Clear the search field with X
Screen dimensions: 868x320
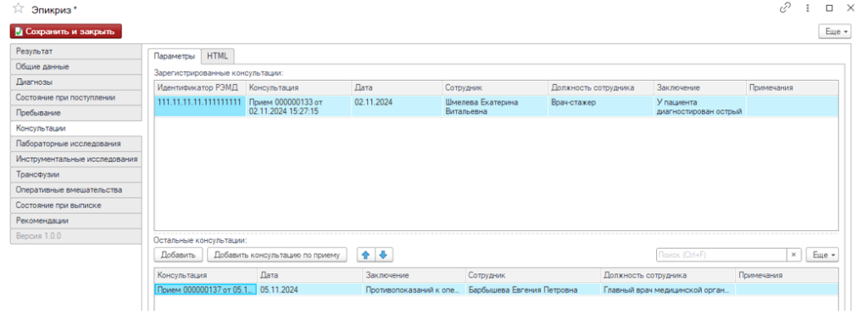pyautogui.click(x=793, y=255)
